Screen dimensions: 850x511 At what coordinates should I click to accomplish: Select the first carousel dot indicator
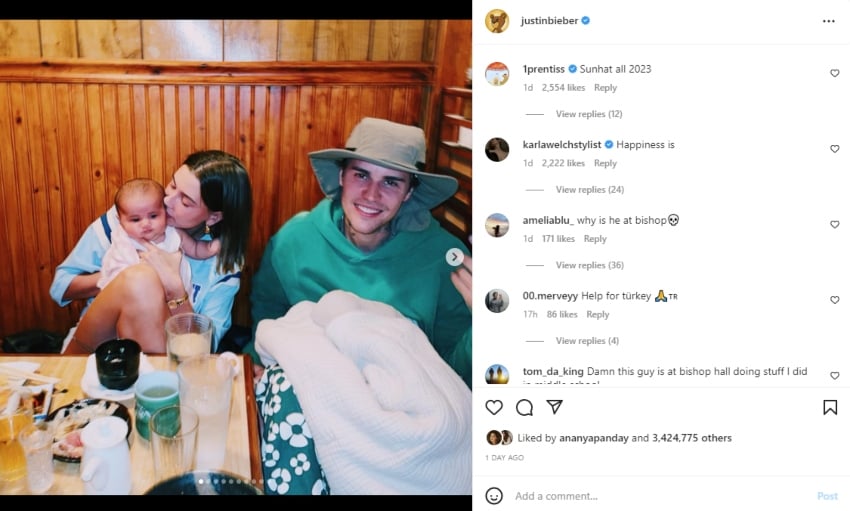pos(201,481)
